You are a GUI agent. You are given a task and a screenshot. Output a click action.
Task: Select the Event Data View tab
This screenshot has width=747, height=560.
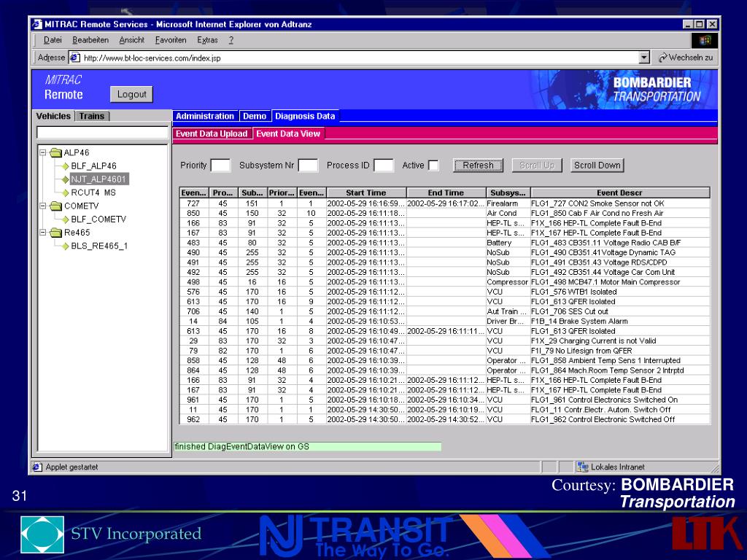[x=288, y=134]
